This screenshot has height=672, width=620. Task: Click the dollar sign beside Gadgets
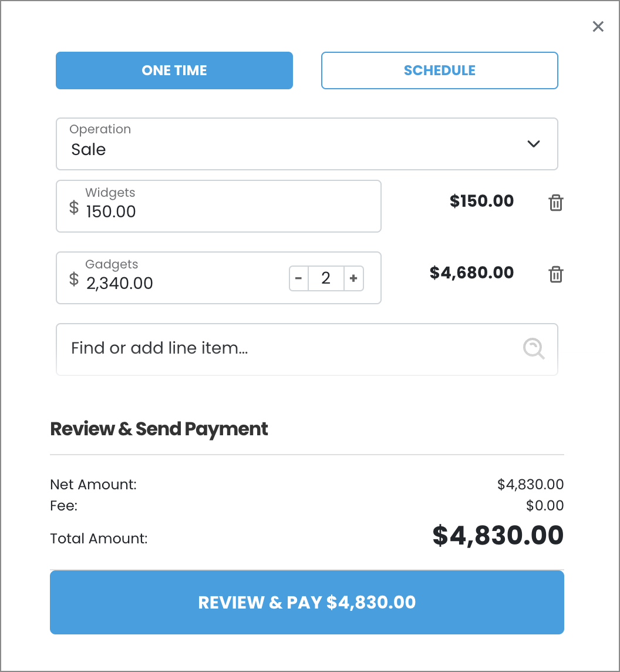[x=74, y=279]
